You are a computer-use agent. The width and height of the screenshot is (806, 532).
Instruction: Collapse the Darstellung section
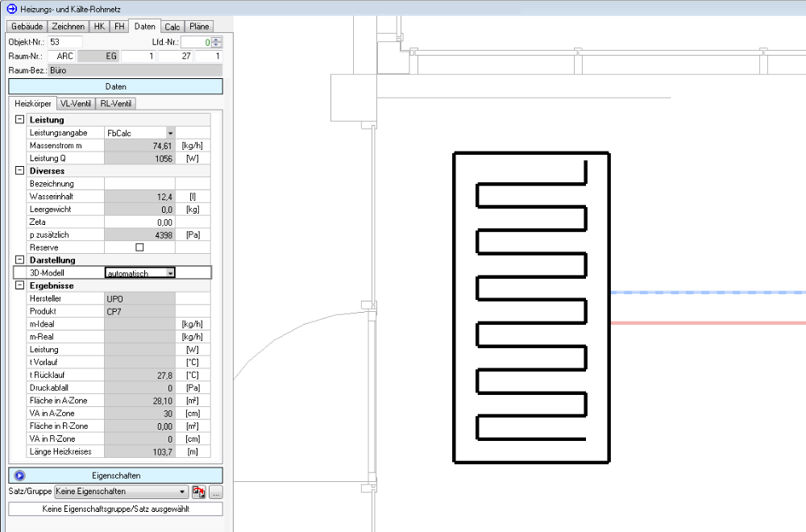pos(20,260)
